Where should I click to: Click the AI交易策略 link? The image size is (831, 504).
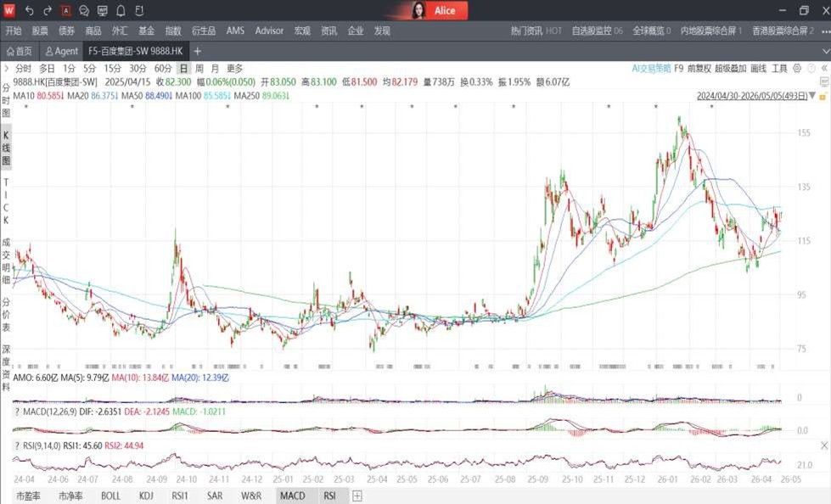(651, 69)
